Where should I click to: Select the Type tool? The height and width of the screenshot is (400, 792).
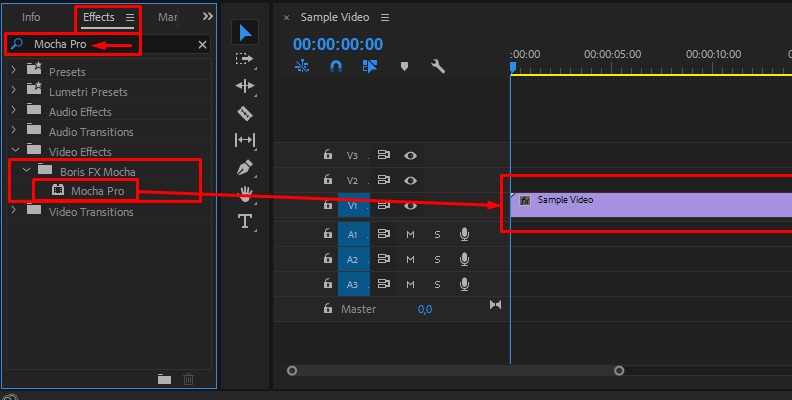tap(245, 221)
